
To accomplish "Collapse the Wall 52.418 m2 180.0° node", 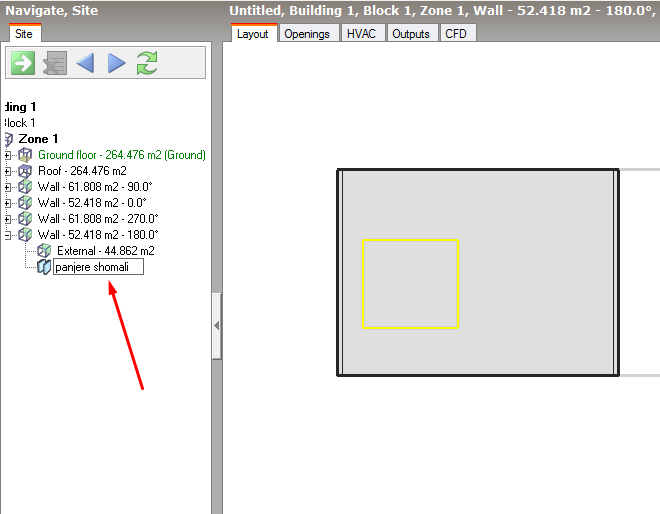I will (x=7, y=235).
